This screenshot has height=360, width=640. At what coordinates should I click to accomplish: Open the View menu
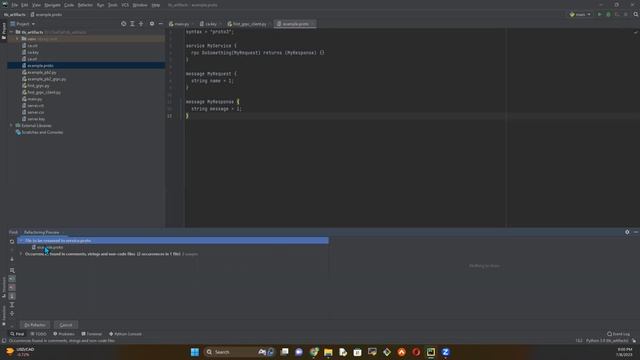pyautogui.click(x=36, y=5)
